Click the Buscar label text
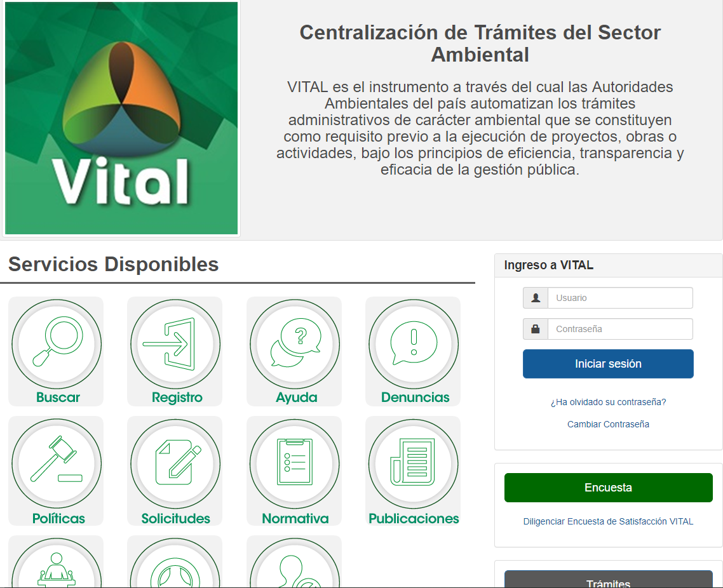This screenshot has height=588, width=723. pos(58,398)
